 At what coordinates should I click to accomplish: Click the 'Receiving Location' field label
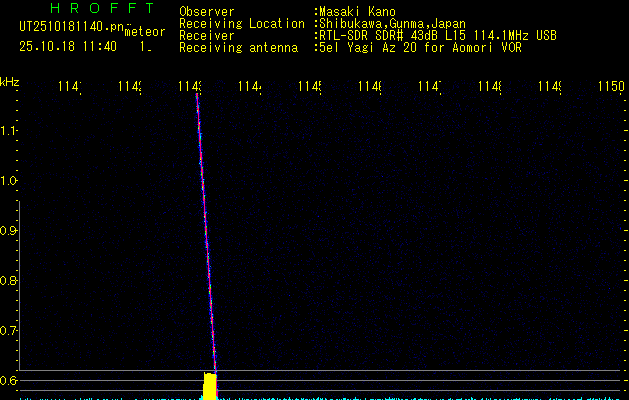(x=242, y=23)
